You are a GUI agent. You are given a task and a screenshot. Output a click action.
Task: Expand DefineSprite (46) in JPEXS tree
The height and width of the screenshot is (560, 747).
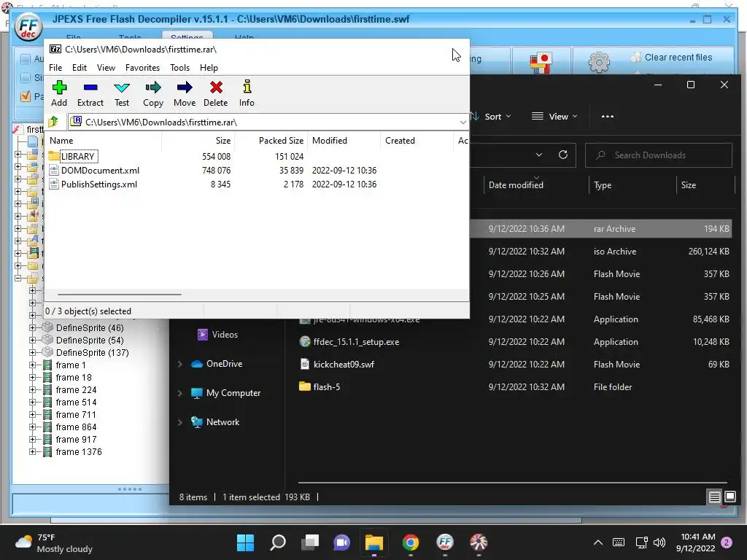(x=32, y=327)
